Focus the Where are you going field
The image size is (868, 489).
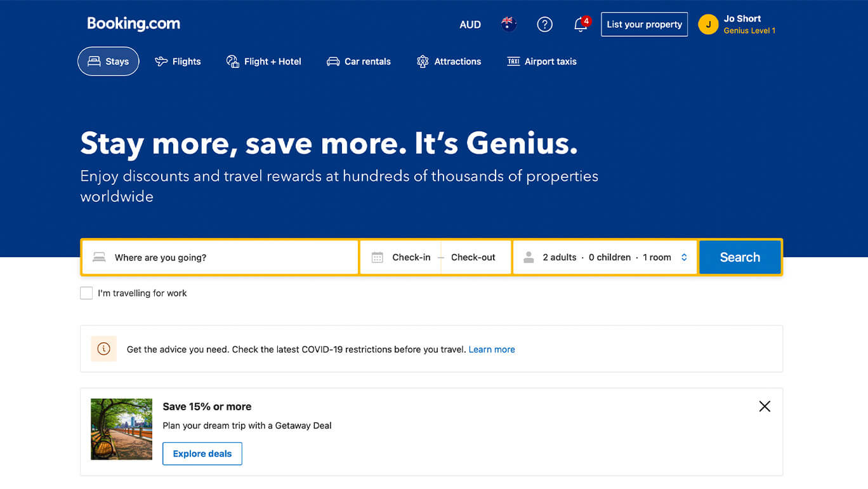[x=220, y=257]
